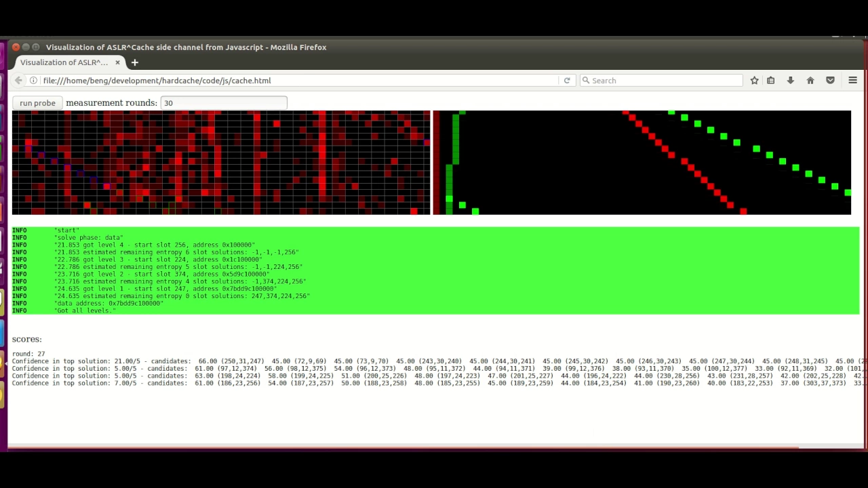
Task: Click candidate 66.00 (250,31,247)
Action: pyautogui.click(x=231, y=361)
